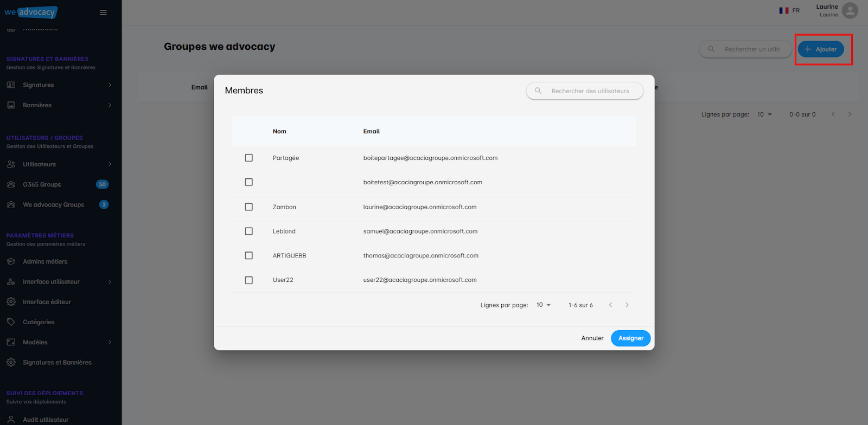Expand the Bannières submenu chevron

click(110, 105)
